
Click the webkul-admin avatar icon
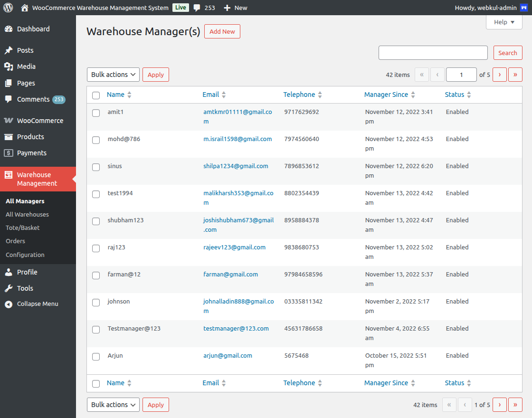[524, 8]
